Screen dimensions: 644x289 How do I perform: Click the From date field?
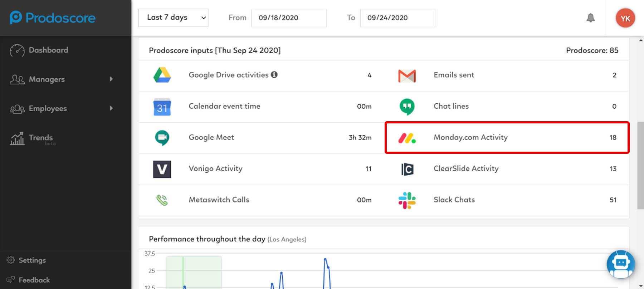pos(289,18)
